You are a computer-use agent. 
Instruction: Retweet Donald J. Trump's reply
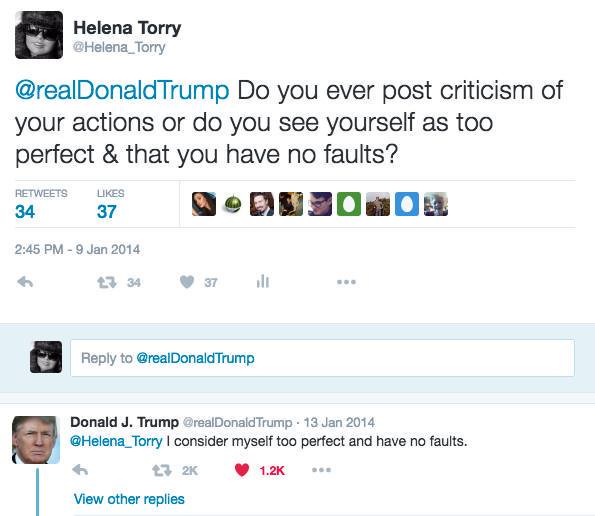pos(159,470)
